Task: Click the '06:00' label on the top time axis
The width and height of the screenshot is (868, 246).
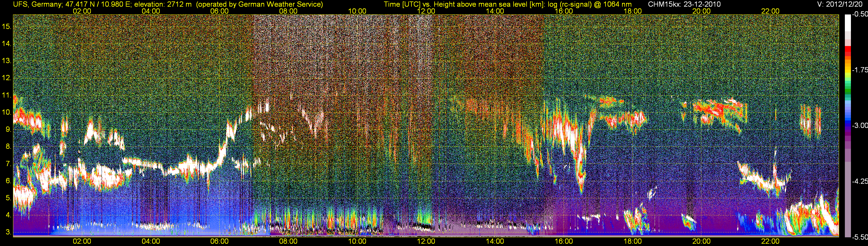Action: point(219,11)
